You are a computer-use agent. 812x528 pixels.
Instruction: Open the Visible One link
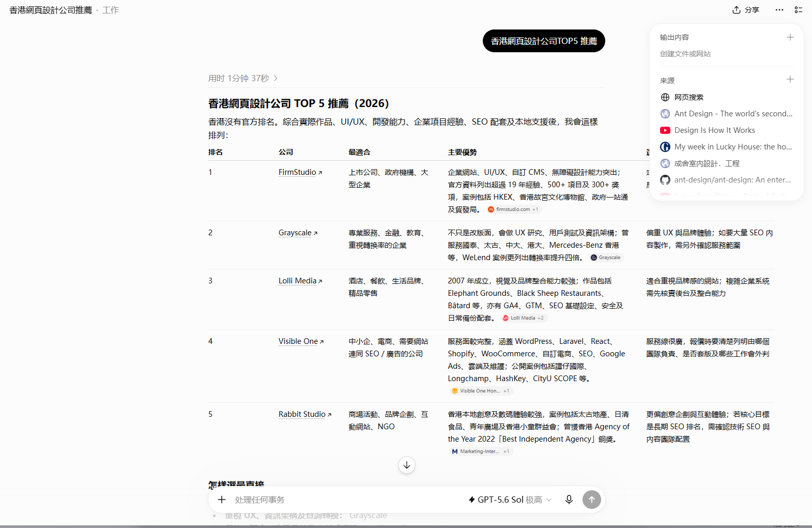coord(301,341)
